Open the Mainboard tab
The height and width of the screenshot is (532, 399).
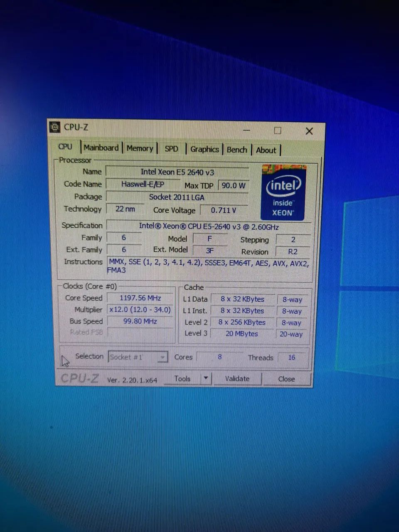coord(101,148)
